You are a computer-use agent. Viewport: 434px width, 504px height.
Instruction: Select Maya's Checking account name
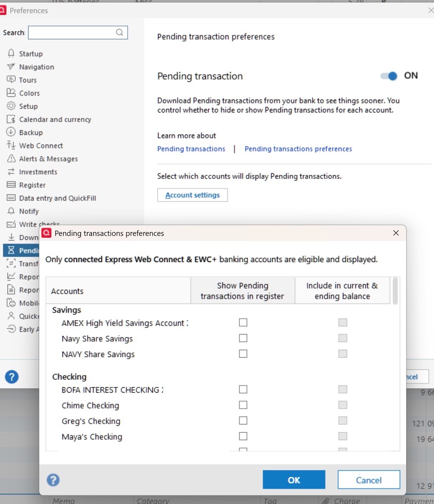(x=92, y=437)
